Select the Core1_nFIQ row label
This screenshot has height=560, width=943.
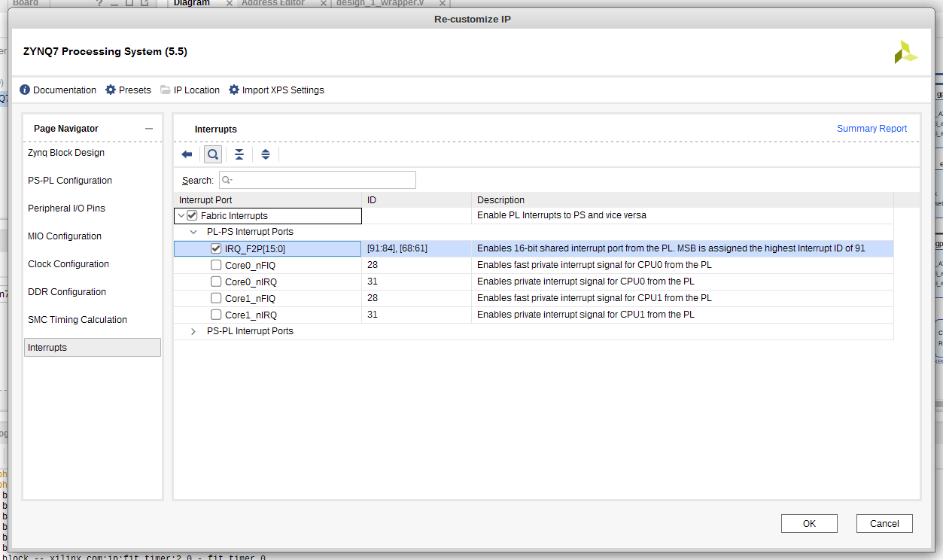(251, 298)
